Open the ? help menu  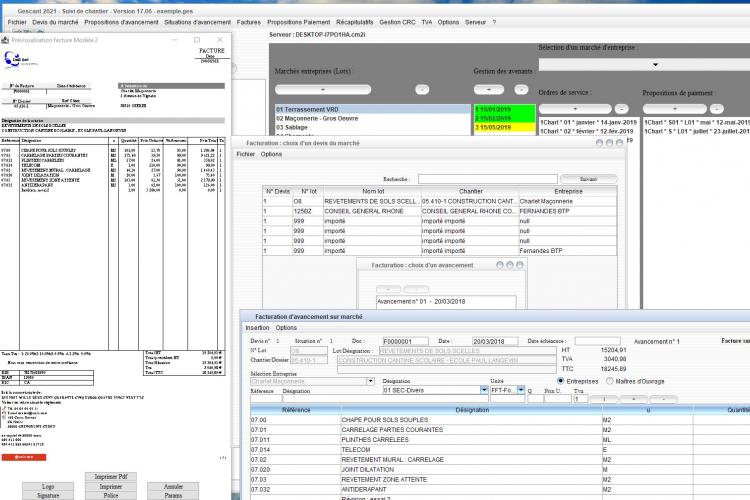(494, 22)
